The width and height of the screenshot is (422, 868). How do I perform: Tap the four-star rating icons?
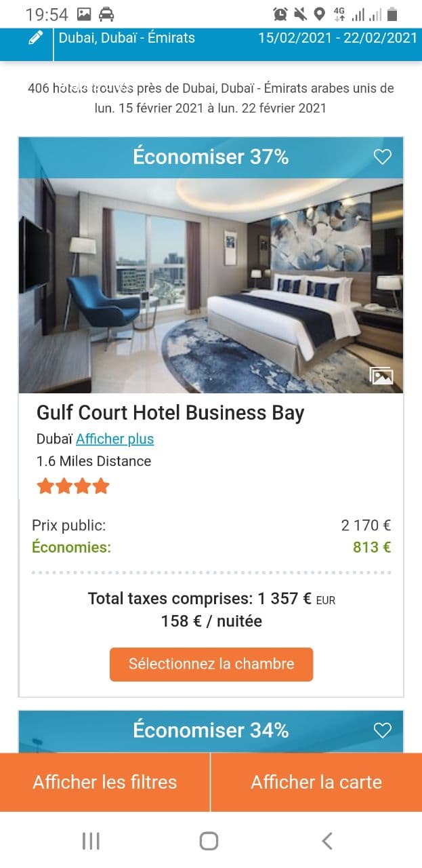point(73,486)
